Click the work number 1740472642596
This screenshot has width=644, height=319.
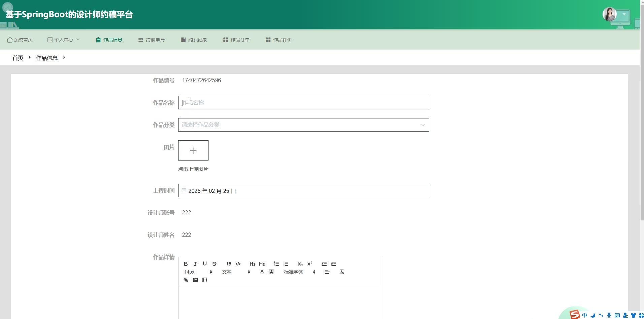pyautogui.click(x=201, y=80)
